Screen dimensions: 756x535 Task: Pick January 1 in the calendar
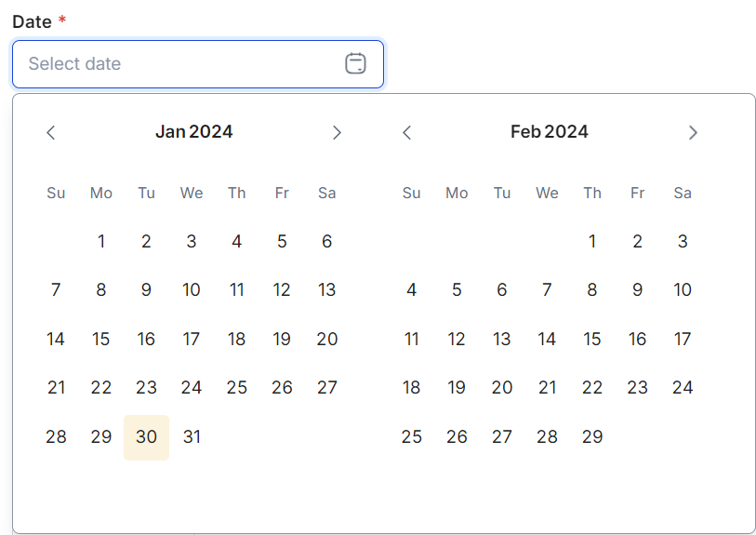point(101,242)
